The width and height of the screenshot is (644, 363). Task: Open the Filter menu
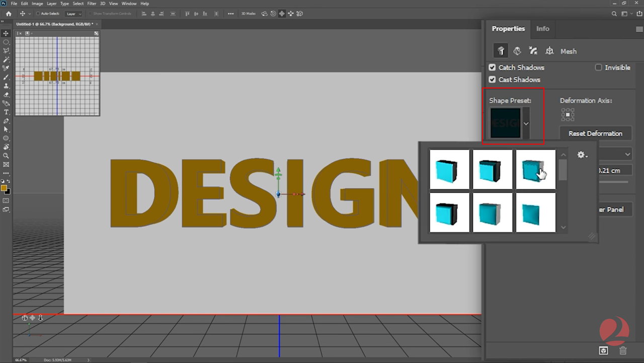(92, 4)
